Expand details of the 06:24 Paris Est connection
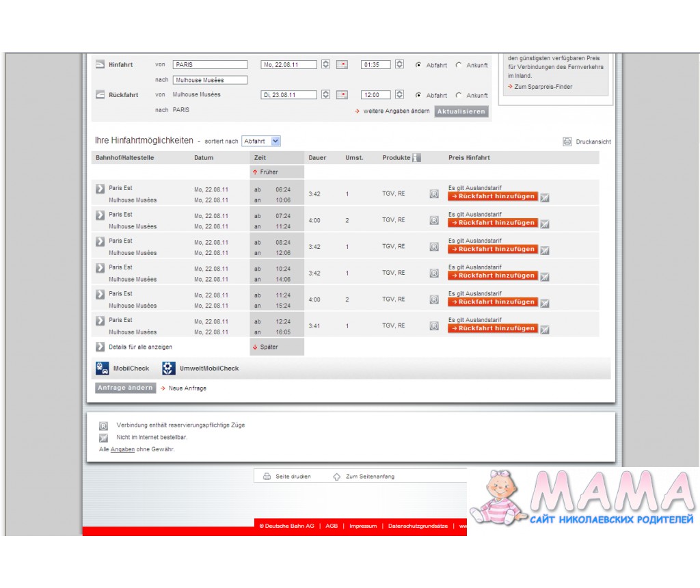Image resolution: width=700 pixels, height=588 pixels. pyautogui.click(x=100, y=188)
